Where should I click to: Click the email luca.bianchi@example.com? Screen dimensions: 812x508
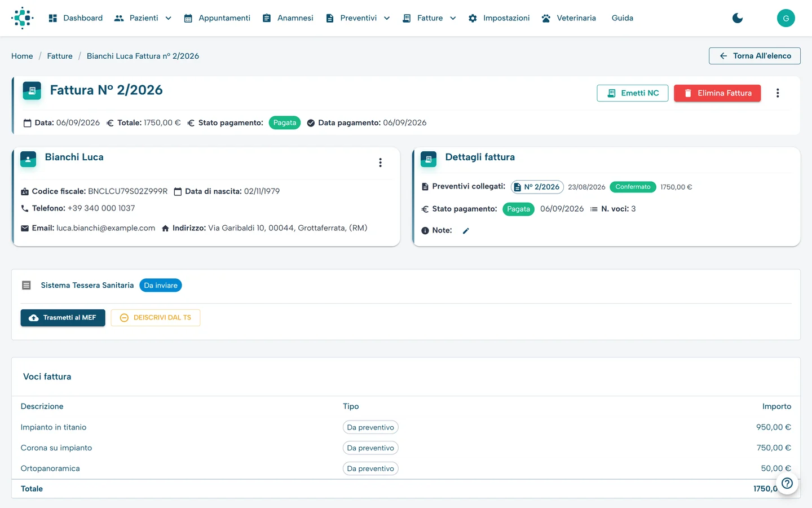(x=105, y=228)
